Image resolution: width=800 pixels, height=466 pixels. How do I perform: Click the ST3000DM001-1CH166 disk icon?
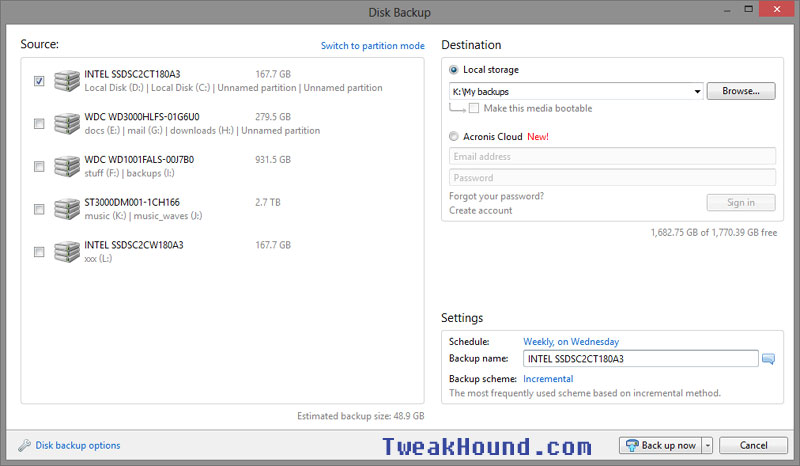67,209
